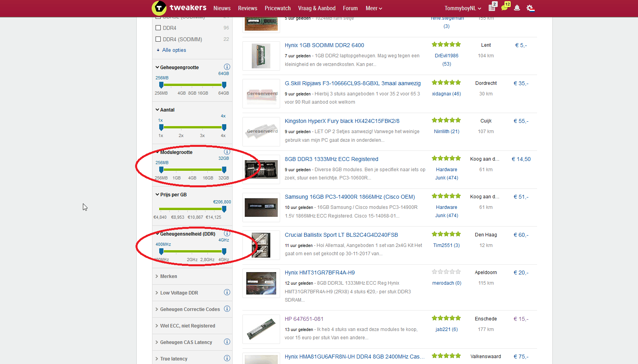Show info for Modulegrootte filter
This screenshot has width=638, height=364.
click(227, 152)
